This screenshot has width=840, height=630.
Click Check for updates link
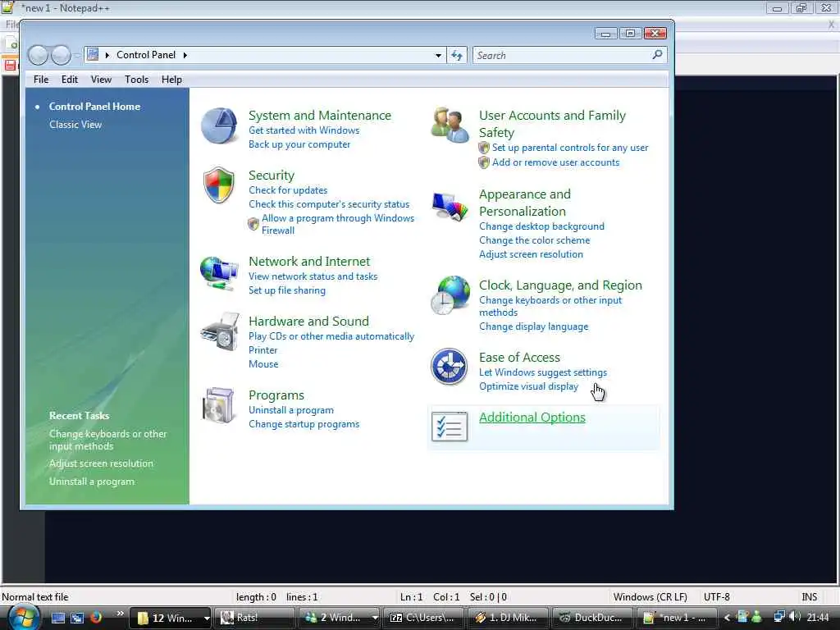coord(288,190)
